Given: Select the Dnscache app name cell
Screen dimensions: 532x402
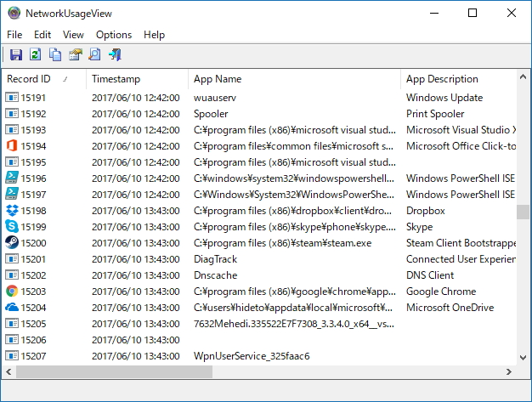Looking at the screenshot, I should coord(215,275).
